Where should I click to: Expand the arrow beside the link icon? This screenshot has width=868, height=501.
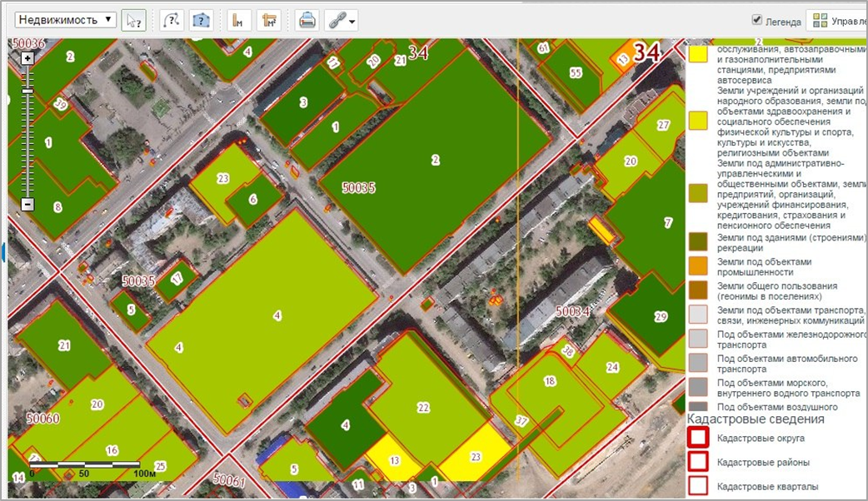[352, 22]
